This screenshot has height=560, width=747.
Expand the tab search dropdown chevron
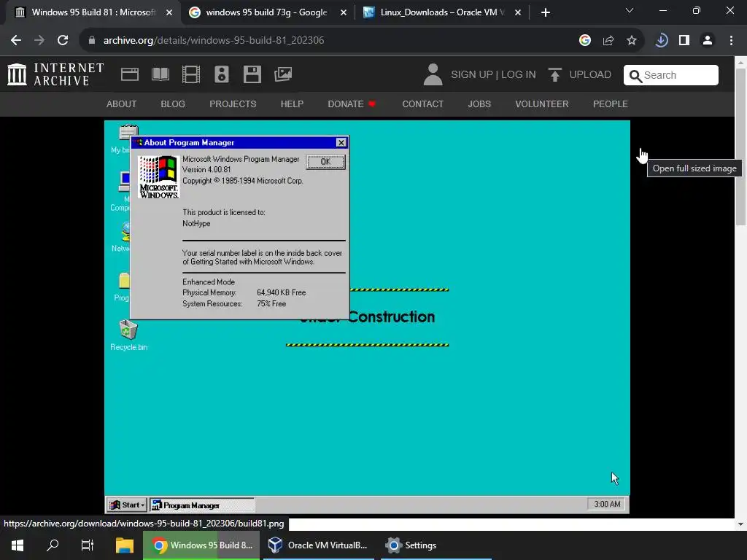point(630,10)
